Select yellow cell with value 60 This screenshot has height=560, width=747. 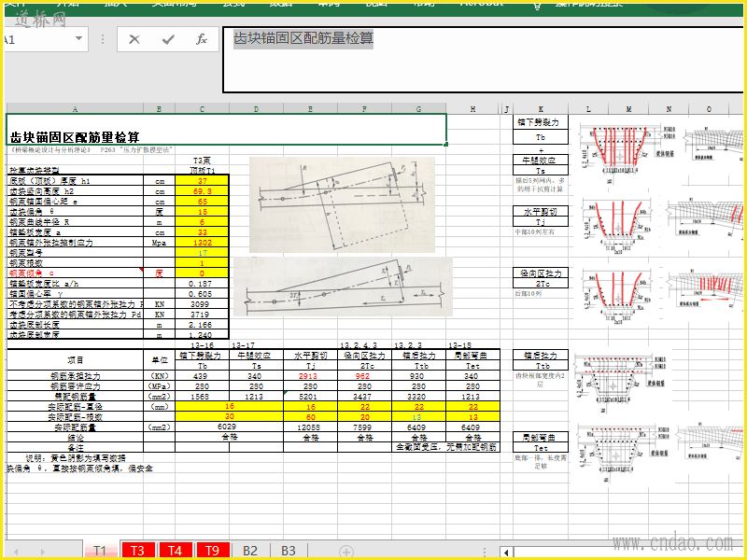pyautogui.click(x=310, y=416)
